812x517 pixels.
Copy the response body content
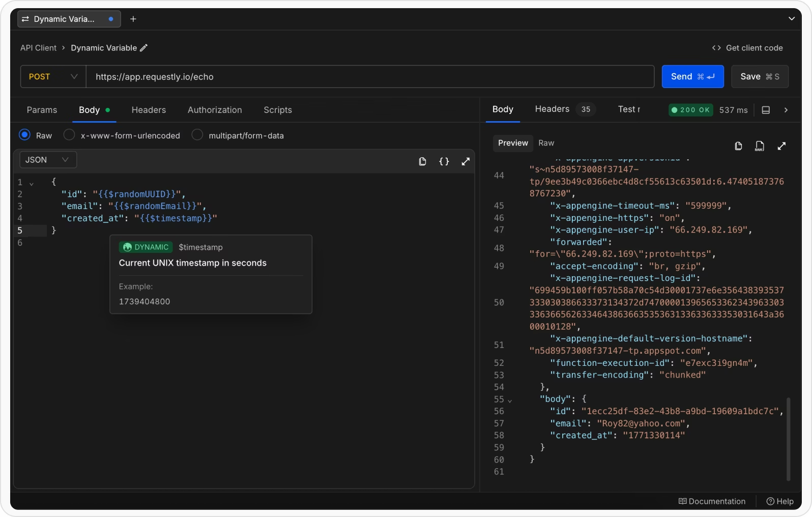pyautogui.click(x=738, y=146)
